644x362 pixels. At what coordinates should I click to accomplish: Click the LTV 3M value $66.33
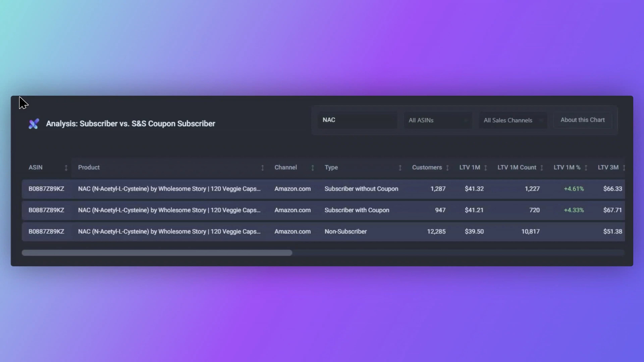tap(612, 189)
